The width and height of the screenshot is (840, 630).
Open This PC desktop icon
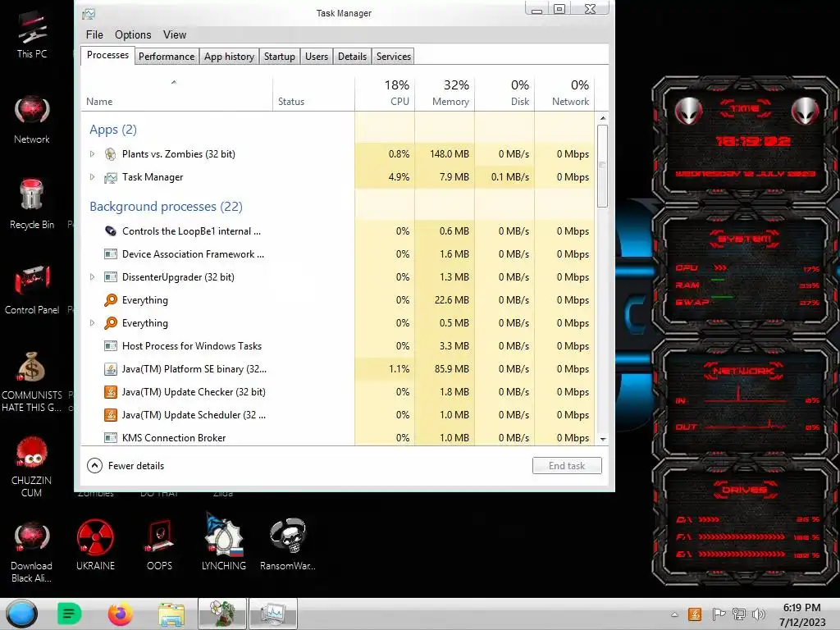pyautogui.click(x=32, y=34)
